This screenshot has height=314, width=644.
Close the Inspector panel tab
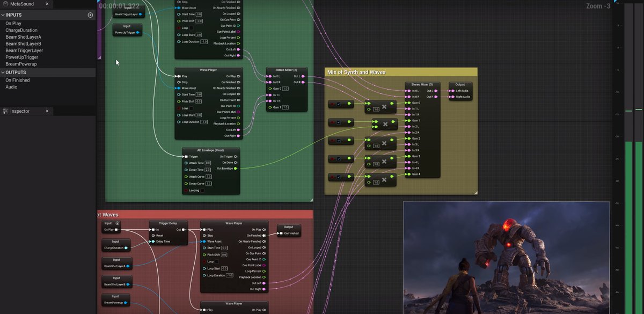47,111
